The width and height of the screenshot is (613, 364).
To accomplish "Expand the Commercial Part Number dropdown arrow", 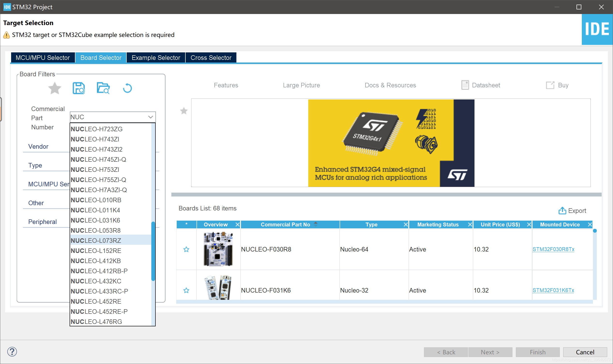I will [x=151, y=117].
